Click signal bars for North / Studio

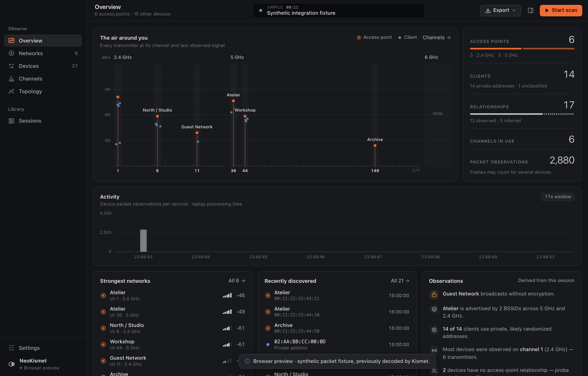pos(227,328)
